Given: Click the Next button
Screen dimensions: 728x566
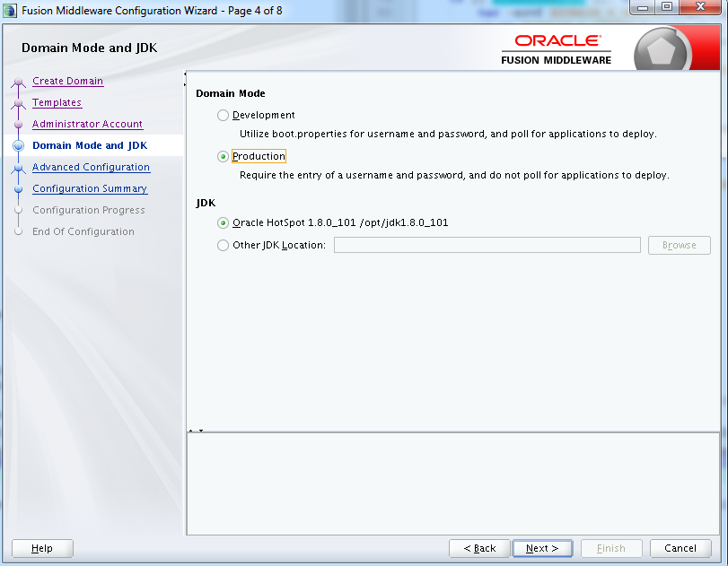Looking at the screenshot, I should (542, 548).
